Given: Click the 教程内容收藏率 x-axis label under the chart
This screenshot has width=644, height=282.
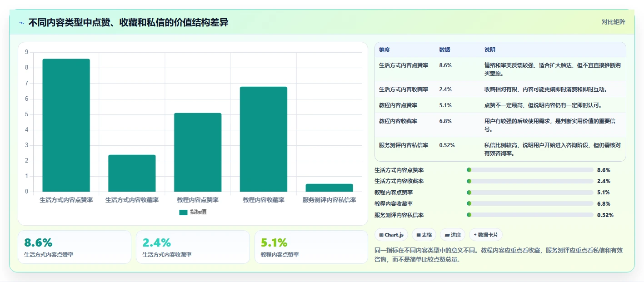Looking at the screenshot, I should [x=264, y=200].
